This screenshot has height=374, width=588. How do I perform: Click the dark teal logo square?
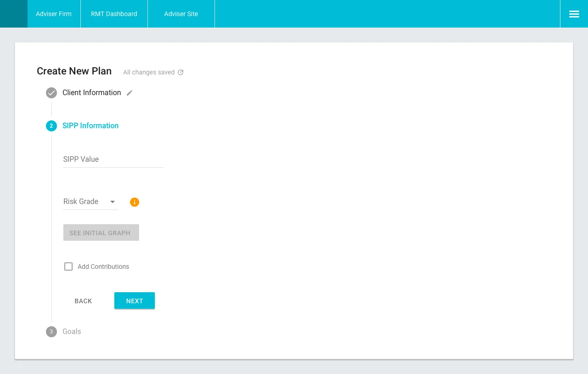coord(14,14)
